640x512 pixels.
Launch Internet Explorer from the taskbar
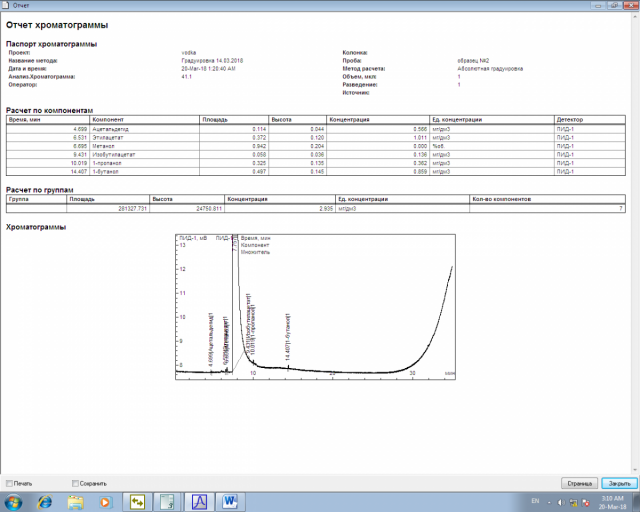(45, 500)
